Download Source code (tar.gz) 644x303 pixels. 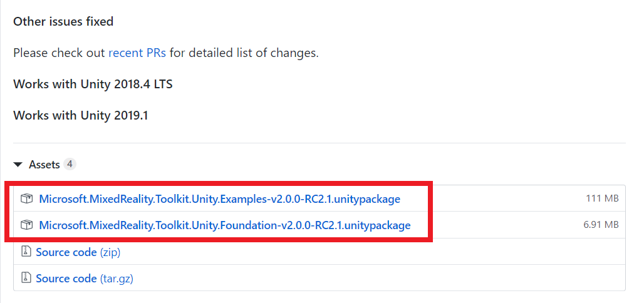[x=85, y=278]
